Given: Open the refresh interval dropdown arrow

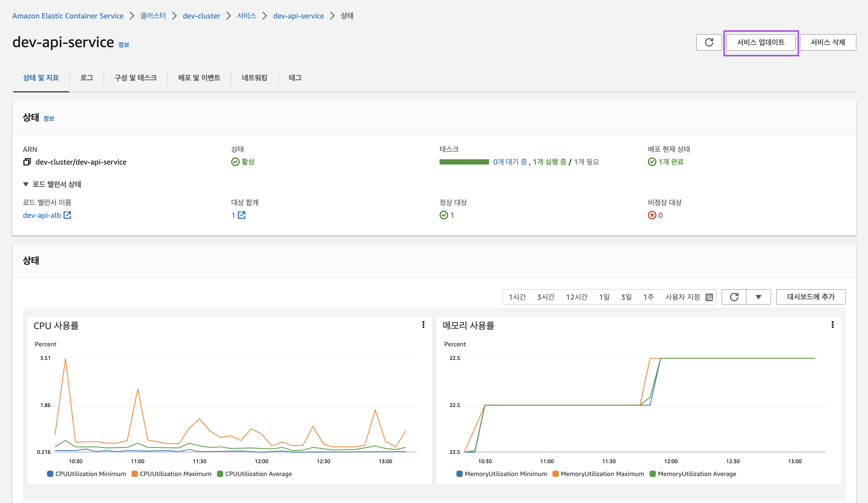Looking at the screenshot, I should pyautogui.click(x=758, y=297).
